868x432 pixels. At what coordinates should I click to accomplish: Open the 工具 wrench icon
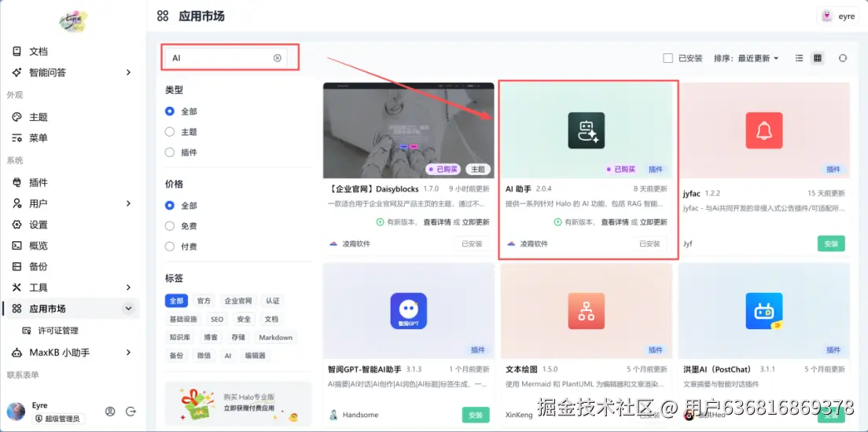(17, 287)
